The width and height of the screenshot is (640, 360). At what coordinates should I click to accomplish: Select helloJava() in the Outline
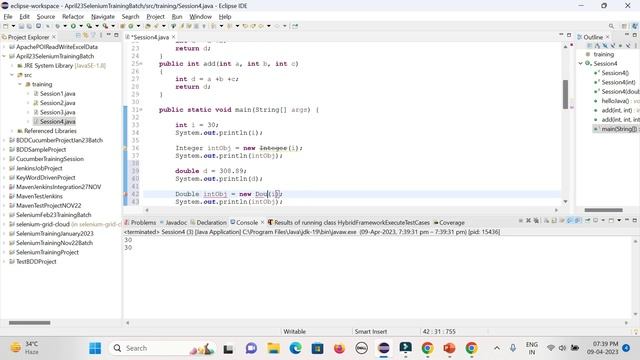point(617,101)
